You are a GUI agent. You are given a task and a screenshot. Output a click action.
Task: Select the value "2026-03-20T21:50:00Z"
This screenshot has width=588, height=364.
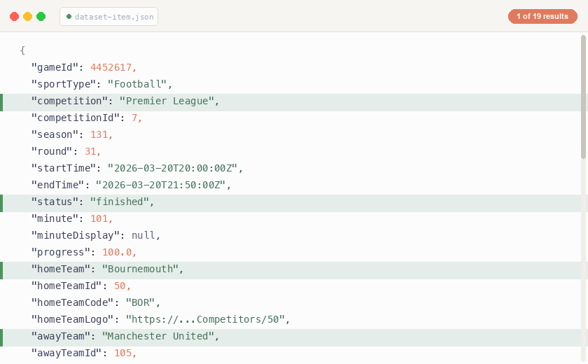161,185
